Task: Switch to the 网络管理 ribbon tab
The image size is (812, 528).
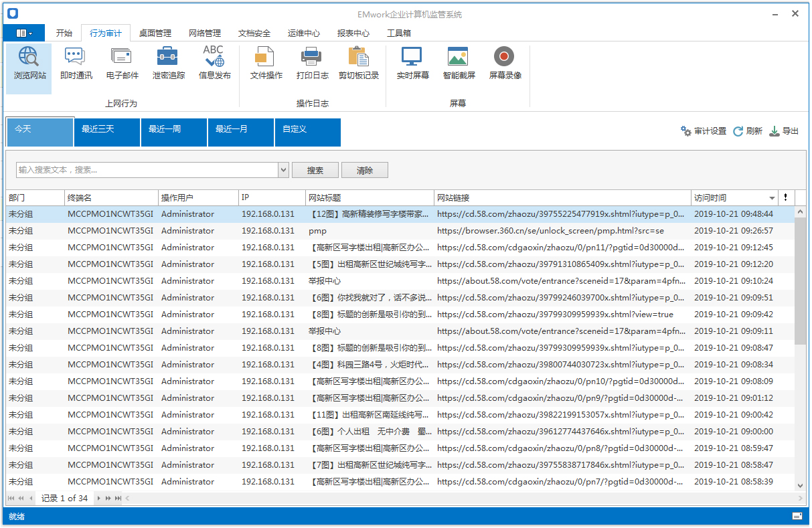Action: (205, 33)
